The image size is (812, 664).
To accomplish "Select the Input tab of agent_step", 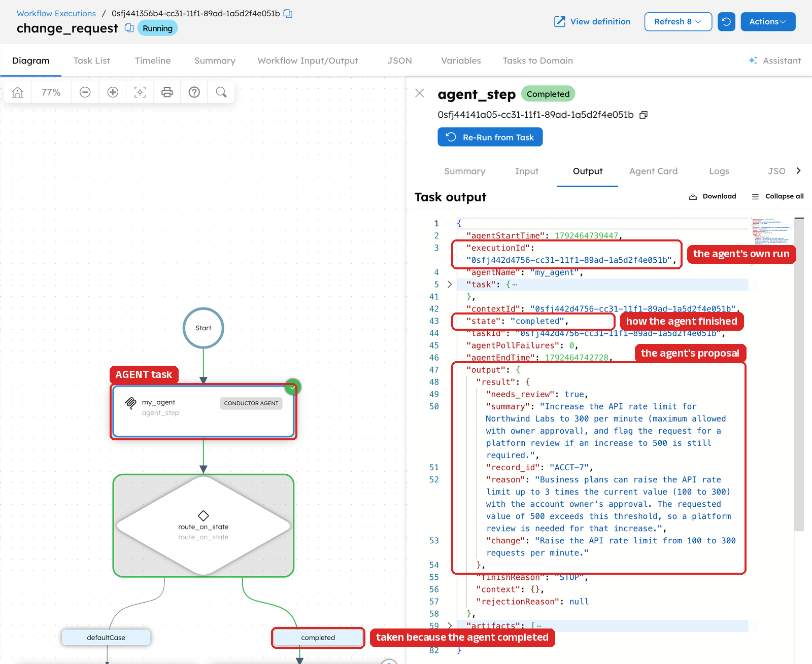I will click(527, 171).
